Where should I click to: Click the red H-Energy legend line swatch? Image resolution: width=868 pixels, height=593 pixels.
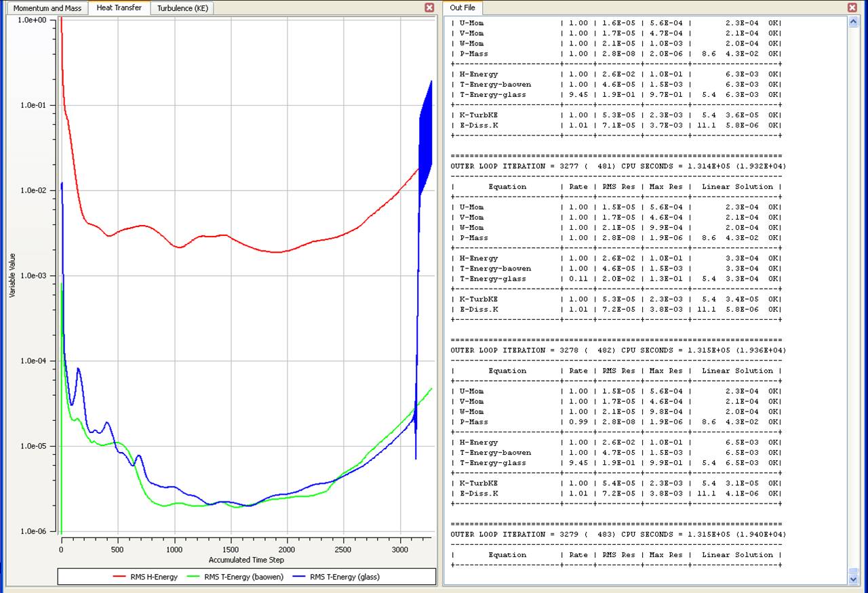tap(119, 577)
